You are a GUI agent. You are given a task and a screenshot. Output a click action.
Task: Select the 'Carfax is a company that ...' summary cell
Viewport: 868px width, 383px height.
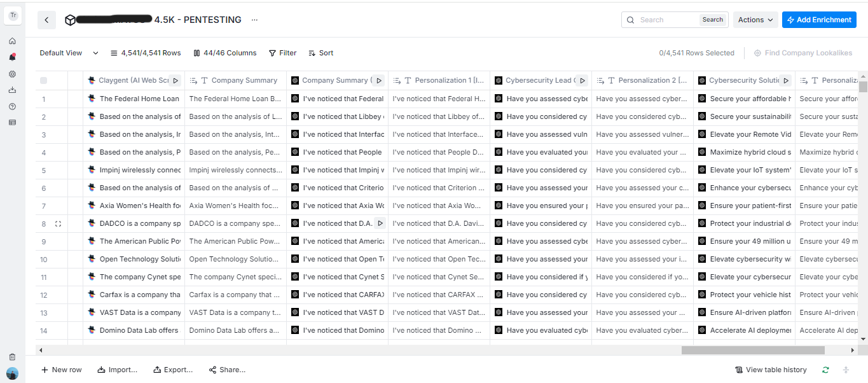(x=235, y=295)
